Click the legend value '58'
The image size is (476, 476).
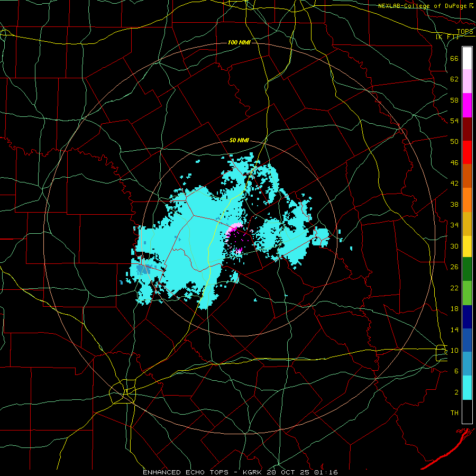pyautogui.click(x=454, y=100)
